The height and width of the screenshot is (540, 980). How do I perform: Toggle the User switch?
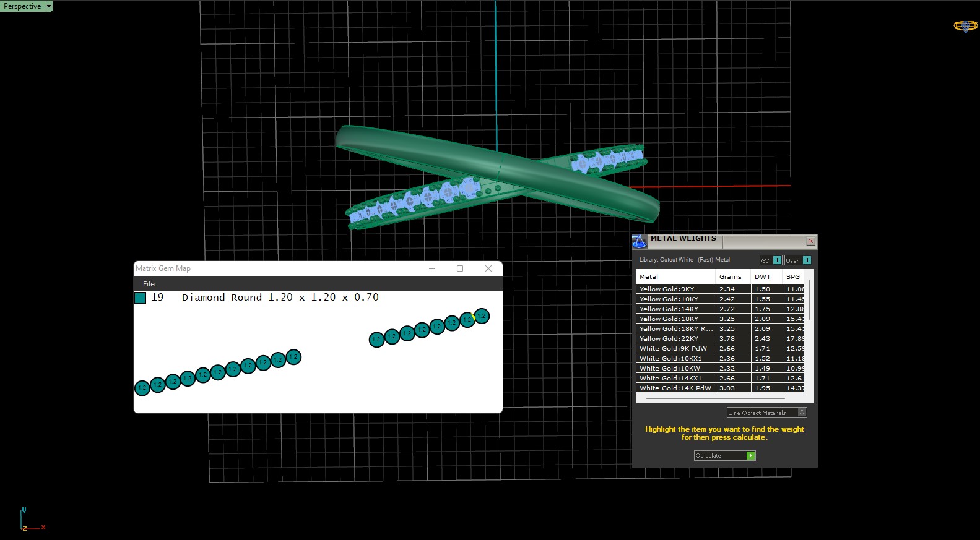[x=806, y=260]
